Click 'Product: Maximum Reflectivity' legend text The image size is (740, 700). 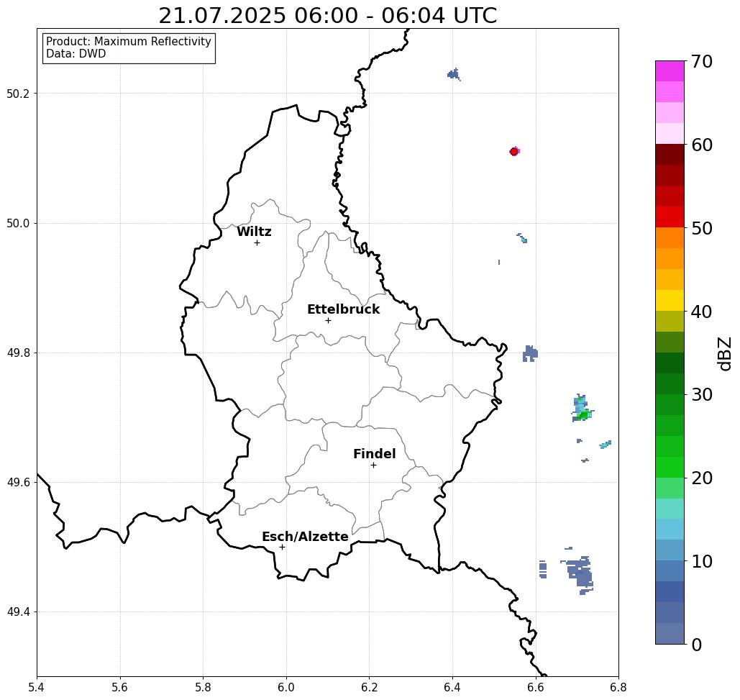pos(128,42)
